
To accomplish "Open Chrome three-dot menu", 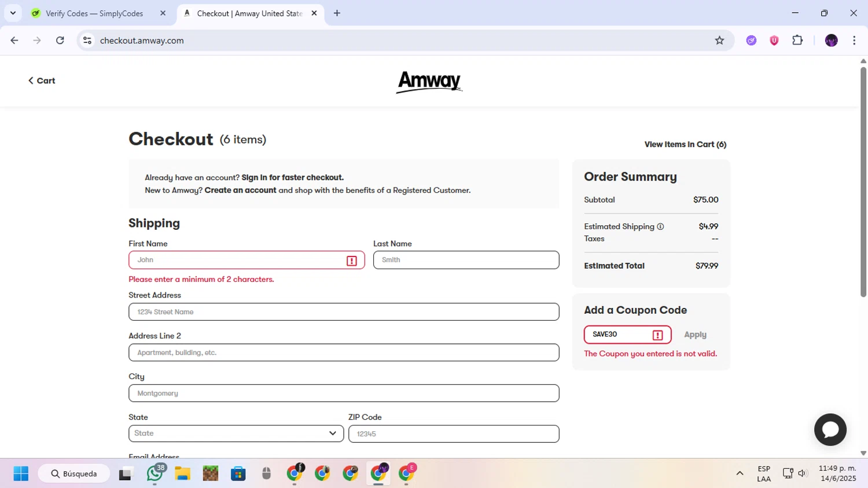I will click(854, 41).
